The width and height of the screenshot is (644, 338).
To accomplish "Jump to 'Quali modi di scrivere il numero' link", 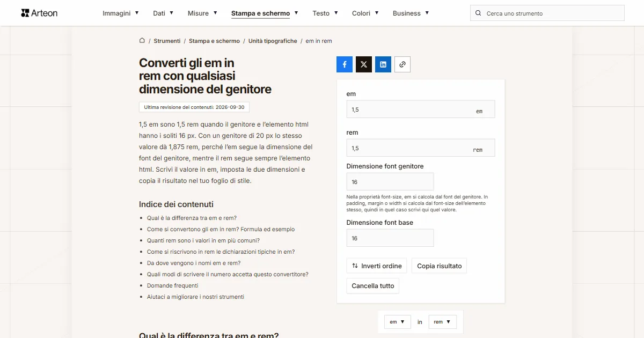I will click(x=228, y=274).
